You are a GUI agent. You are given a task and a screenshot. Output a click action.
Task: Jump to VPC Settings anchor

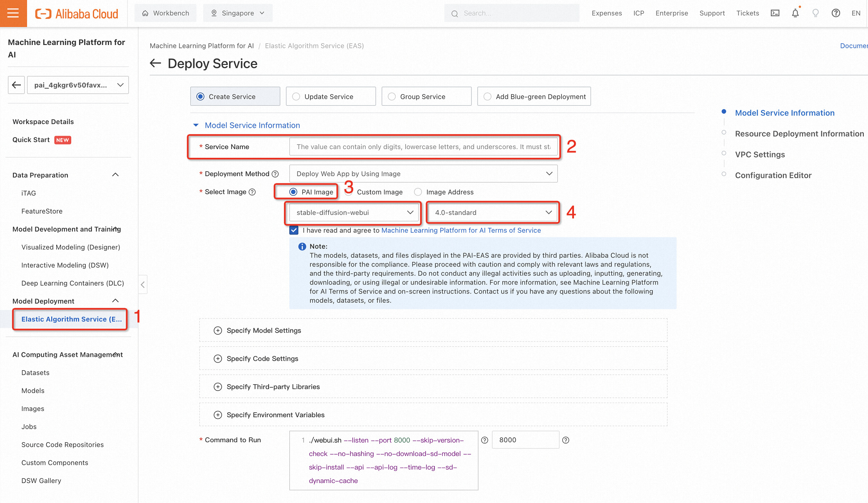click(x=760, y=154)
